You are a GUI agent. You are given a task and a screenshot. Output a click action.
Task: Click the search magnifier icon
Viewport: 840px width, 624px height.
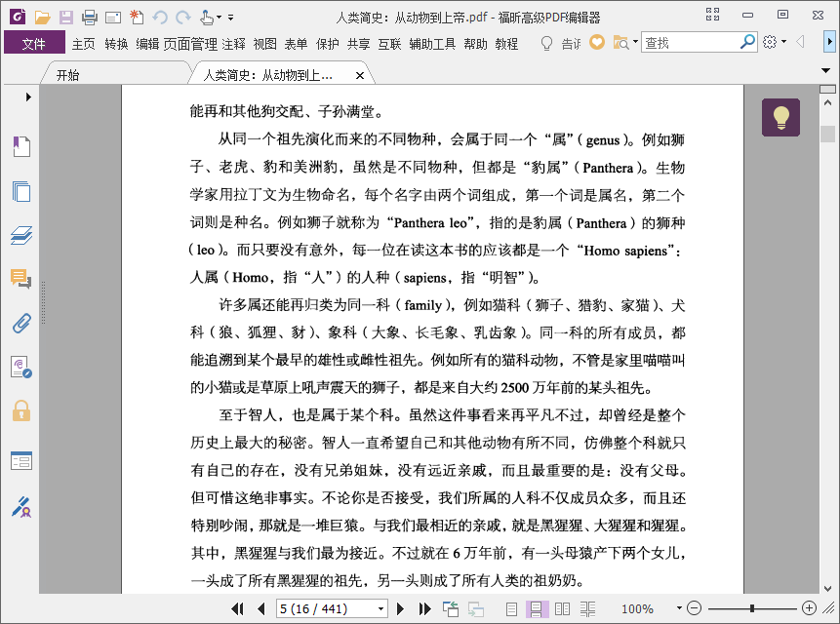tap(747, 42)
